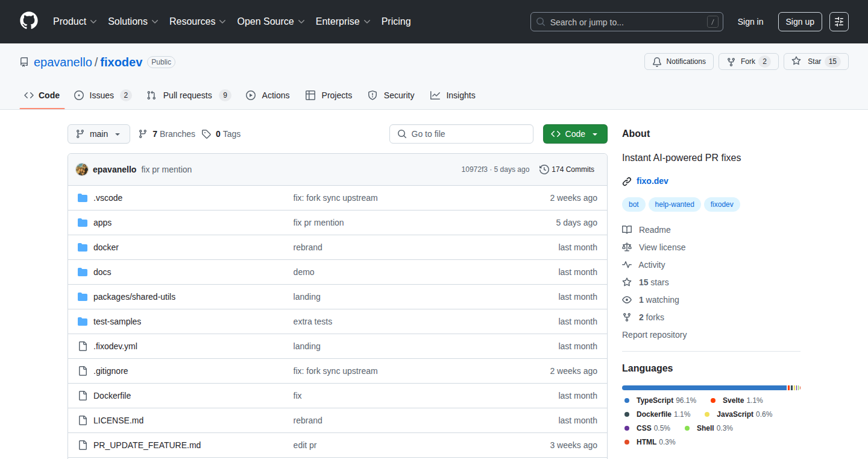Switch to the Projects tab
Image resolution: width=868 pixels, height=459 pixels.
coord(329,95)
